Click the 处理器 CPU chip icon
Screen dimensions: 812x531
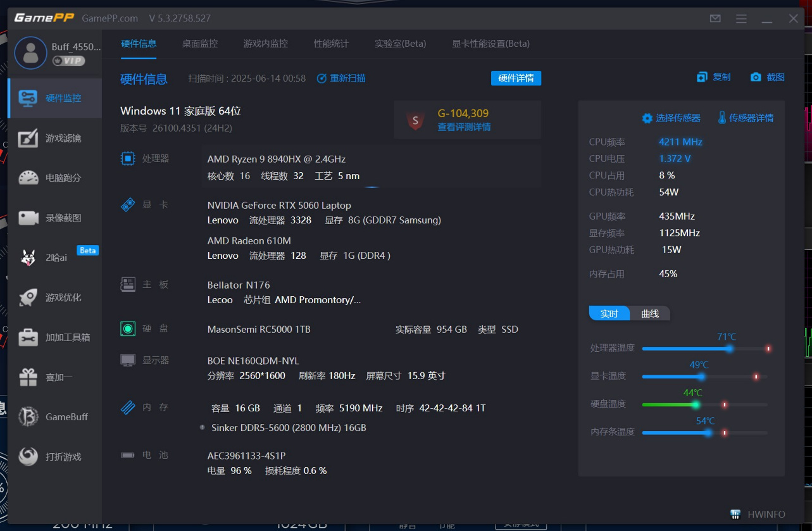pos(128,158)
